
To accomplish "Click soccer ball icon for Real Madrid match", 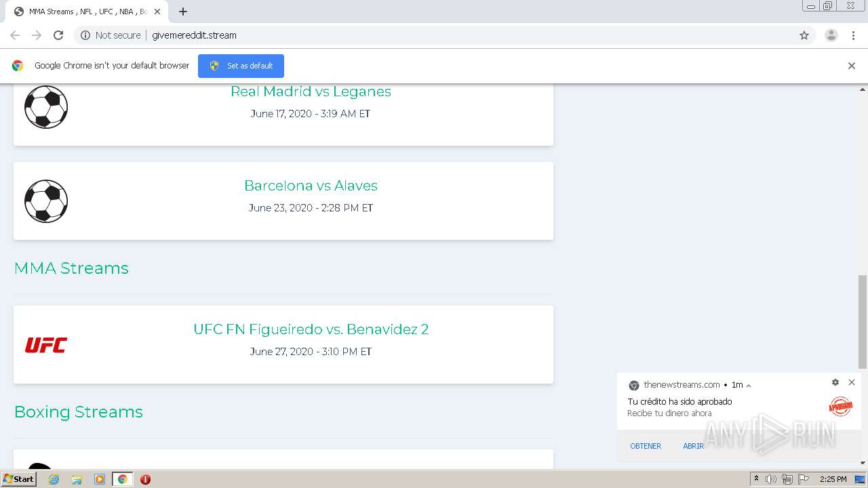I will (x=46, y=106).
